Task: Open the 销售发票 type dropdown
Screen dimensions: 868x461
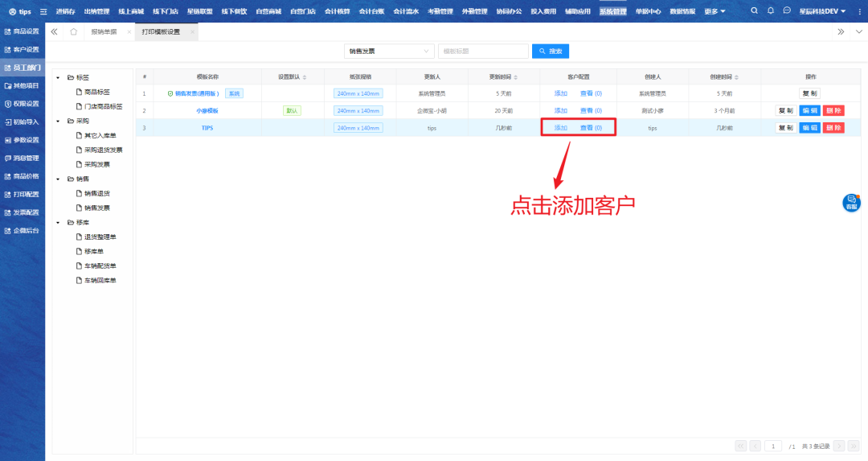Action: coord(389,51)
